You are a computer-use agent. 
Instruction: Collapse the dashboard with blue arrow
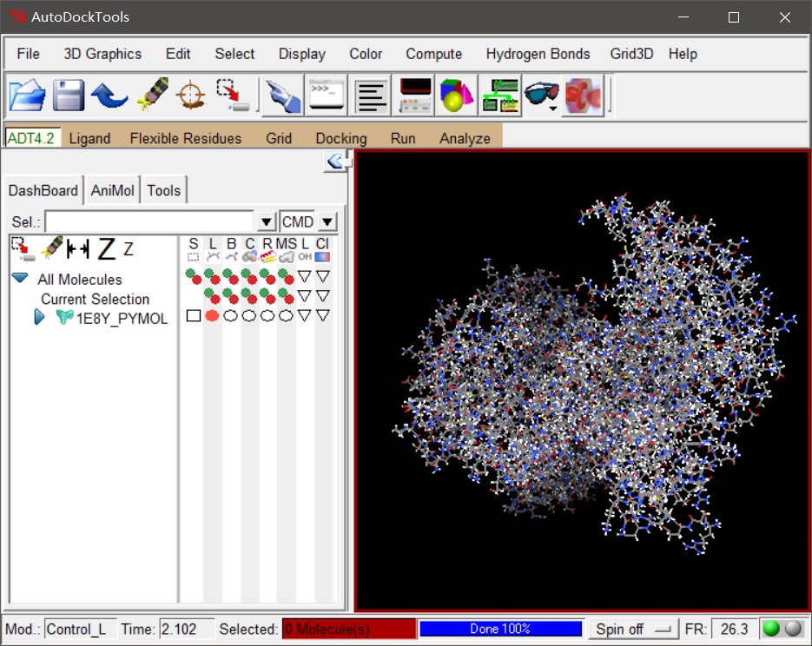point(336,161)
